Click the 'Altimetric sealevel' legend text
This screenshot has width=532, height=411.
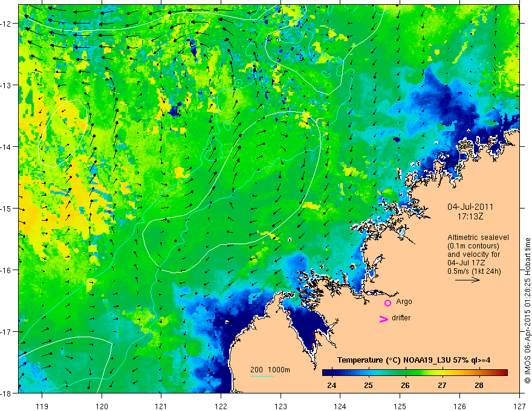[478, 238]
